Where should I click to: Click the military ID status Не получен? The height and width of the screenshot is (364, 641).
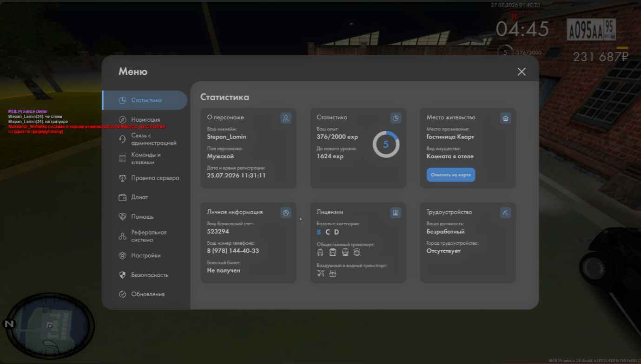click(224, 270)
